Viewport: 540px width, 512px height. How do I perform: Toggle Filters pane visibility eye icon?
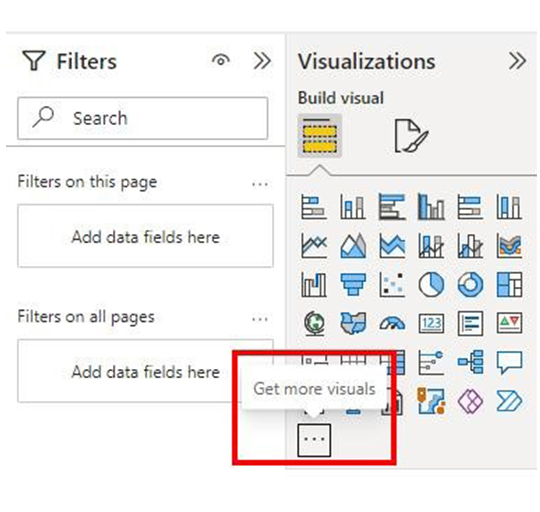click(221, 60)
